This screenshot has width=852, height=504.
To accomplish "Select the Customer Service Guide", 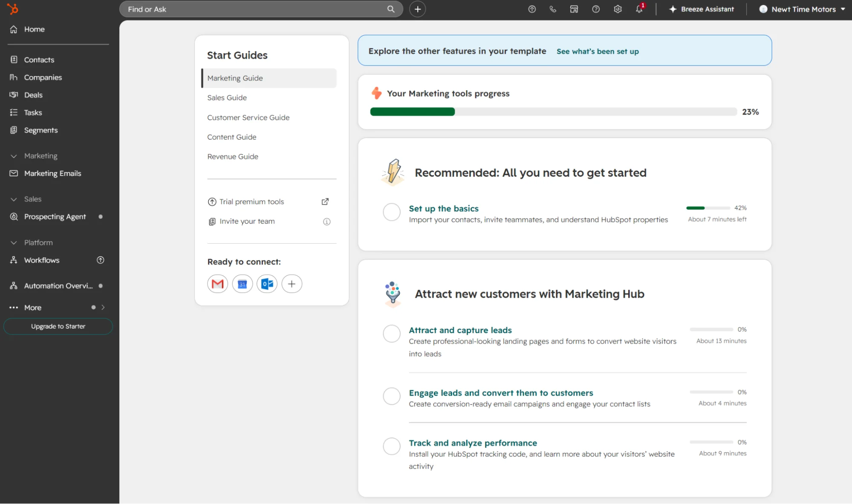I will pyautogui.click(x=248, y=117).
